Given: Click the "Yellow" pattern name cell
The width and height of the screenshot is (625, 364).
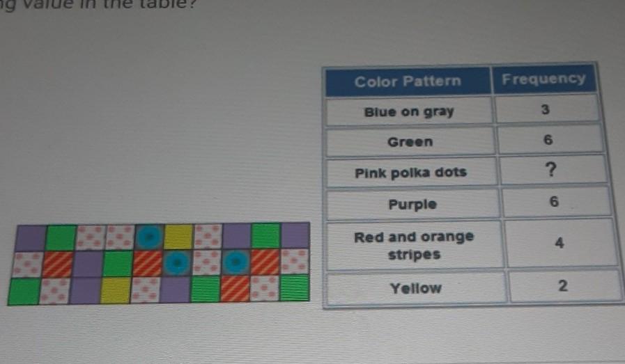Looking at the screenshot, I should 416,287.
